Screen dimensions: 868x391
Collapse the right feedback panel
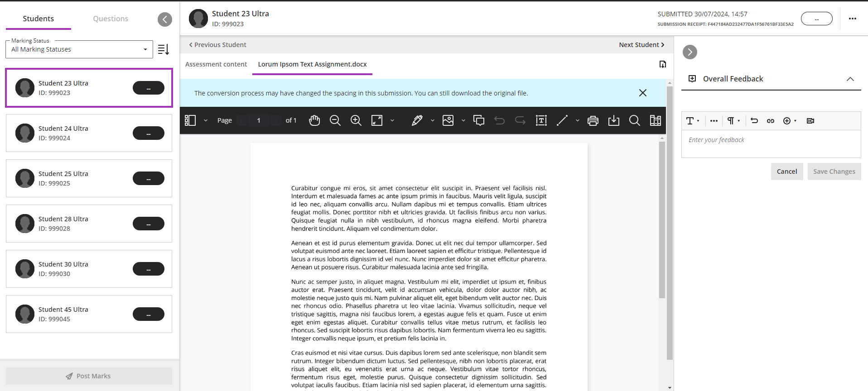(x=690, y=52)
